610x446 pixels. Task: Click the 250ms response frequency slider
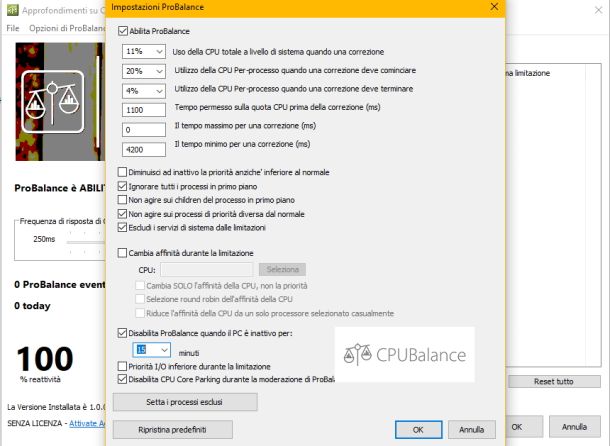(86, 242)
